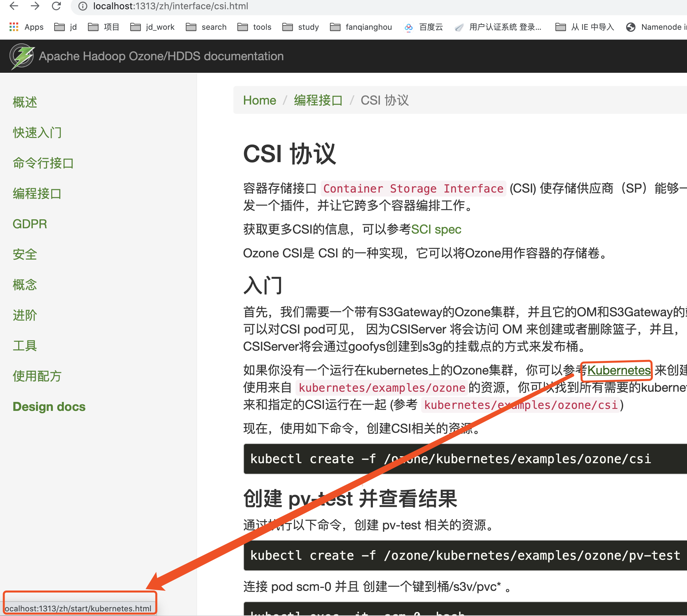Click the browser back arrow
The height and width of the screenshot is (616, 687).
click(14, 6)
